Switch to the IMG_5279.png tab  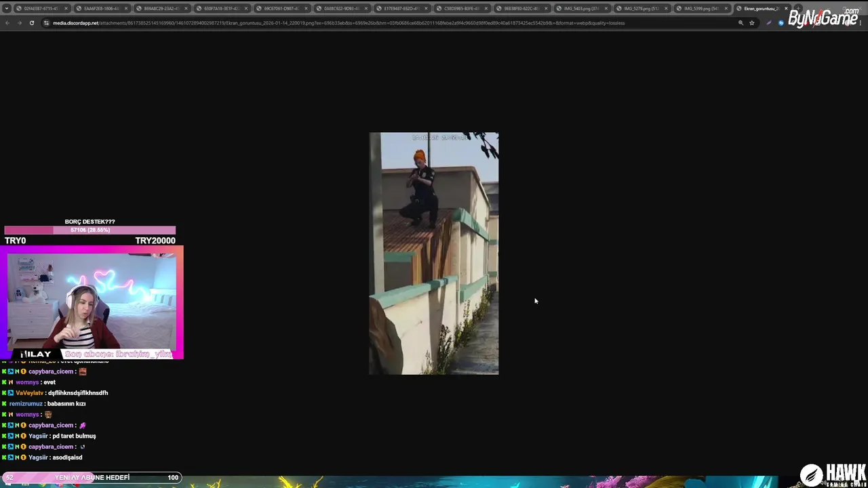(x=642, y=9)
